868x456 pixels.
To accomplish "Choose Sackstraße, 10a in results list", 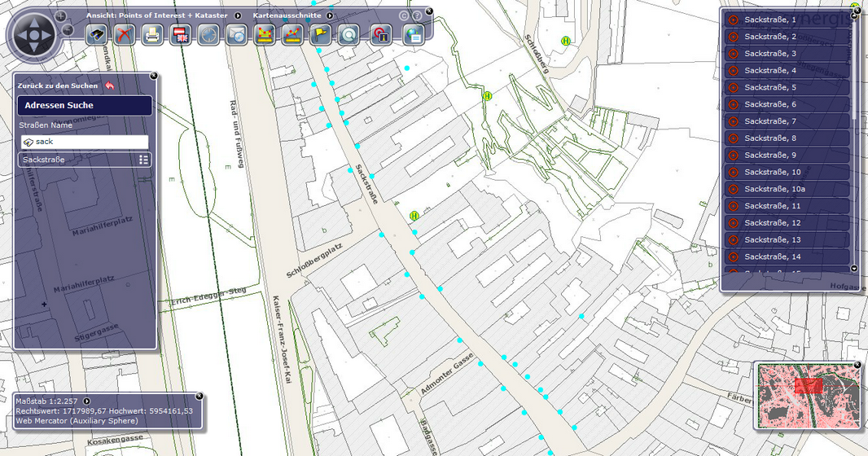I will pyautogui.click(x=786, y=189).
